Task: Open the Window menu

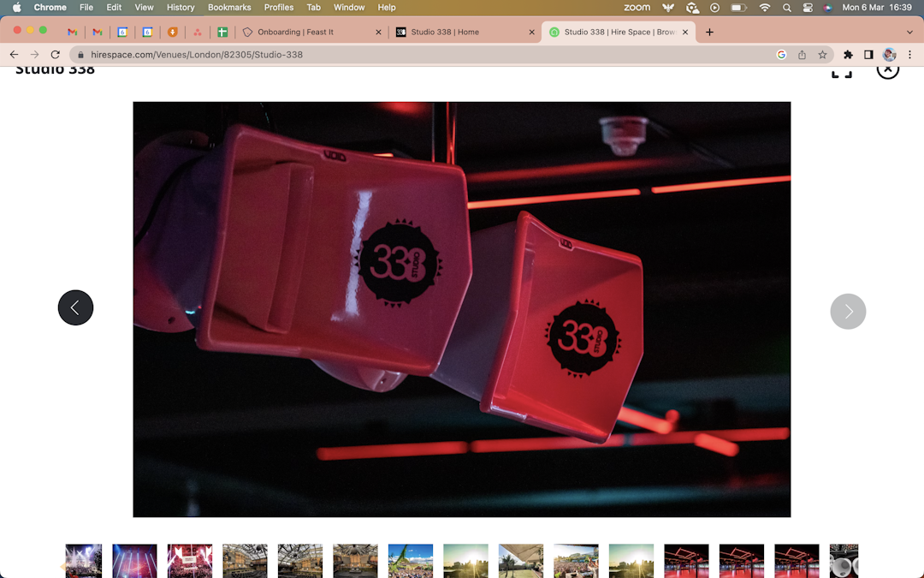Action: [x=349, y=7]
